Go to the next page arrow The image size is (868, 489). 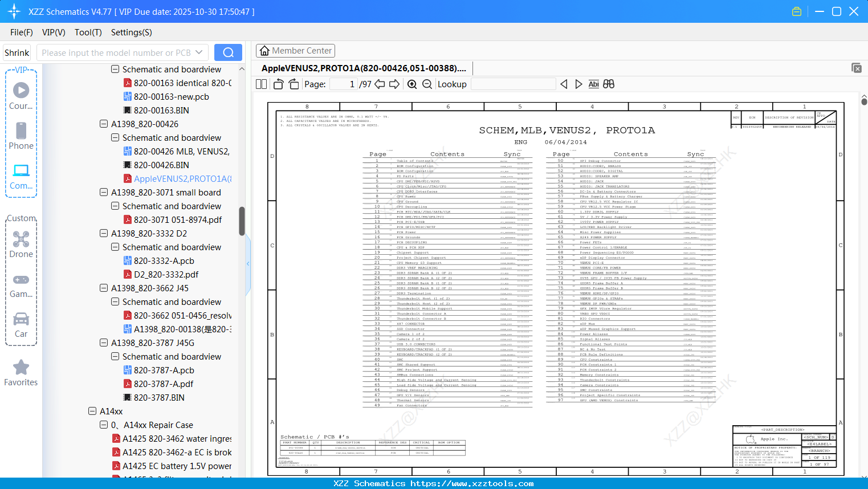coord(394,84)
